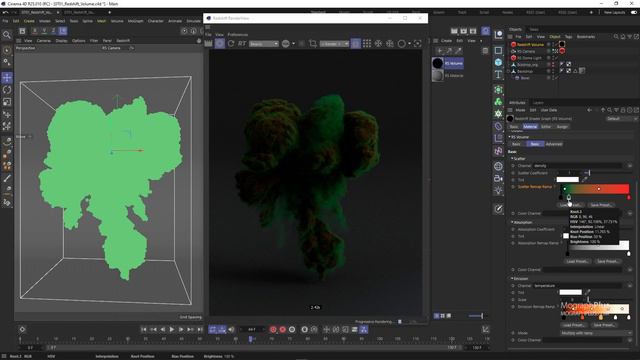This screenshot has width=640, height=360.
Task: Open the Create menu in main menu bar
Action: coord(29,21)
